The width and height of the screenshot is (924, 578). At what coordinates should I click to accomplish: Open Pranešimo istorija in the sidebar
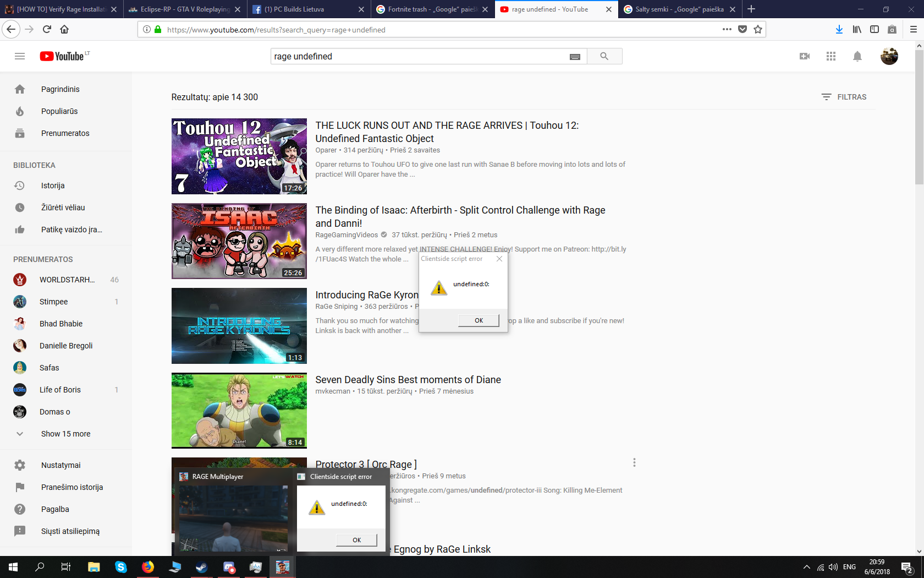tap(66, 487)
